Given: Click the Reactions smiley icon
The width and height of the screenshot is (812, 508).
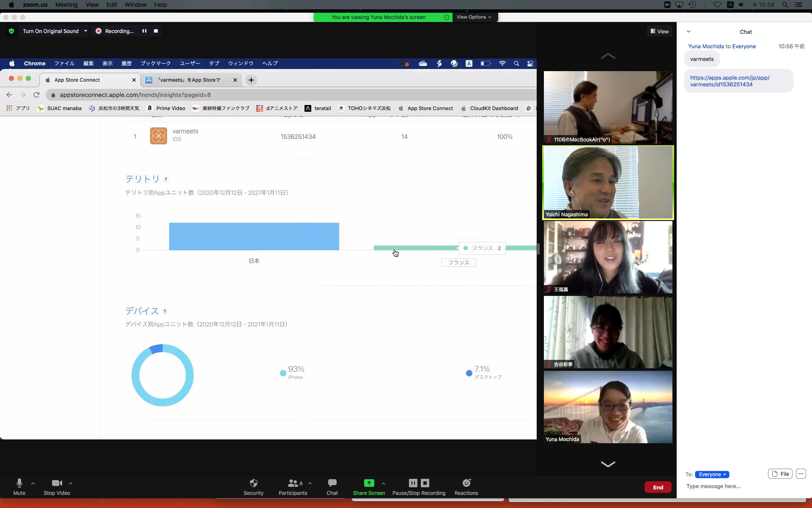Looking at the screenshot, I should pos(466,483).
